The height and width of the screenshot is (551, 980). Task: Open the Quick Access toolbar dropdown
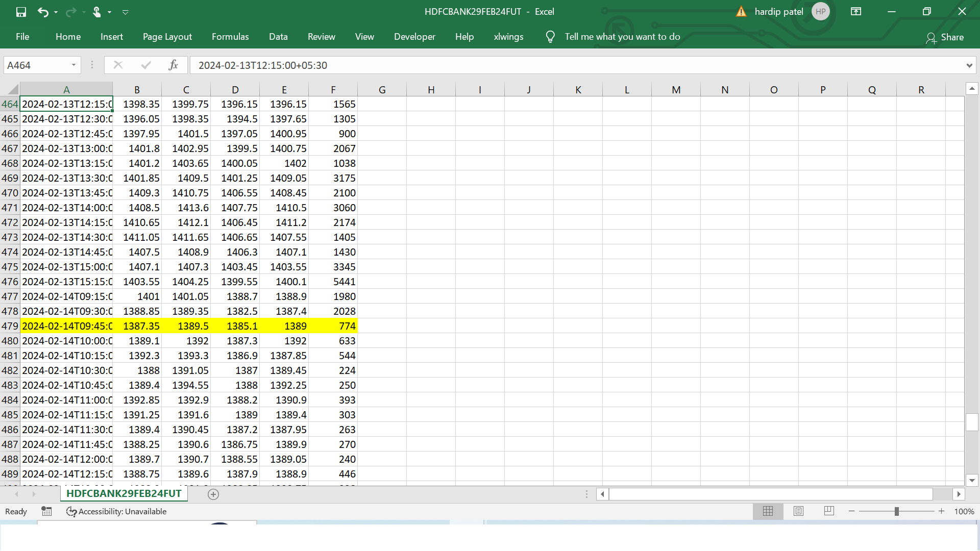coord(126,11)
